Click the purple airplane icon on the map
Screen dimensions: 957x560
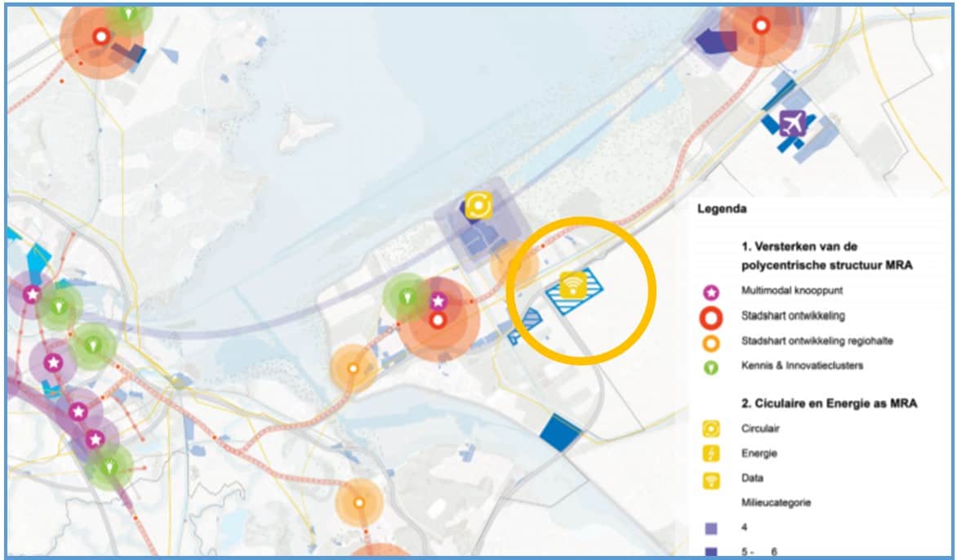pos(791,123)
